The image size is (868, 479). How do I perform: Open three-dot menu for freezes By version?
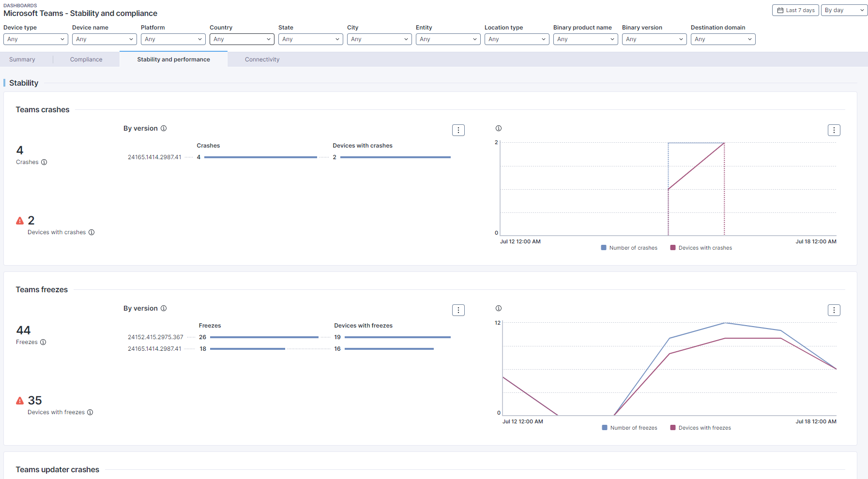pyautogui.click(x=458, y=310)
